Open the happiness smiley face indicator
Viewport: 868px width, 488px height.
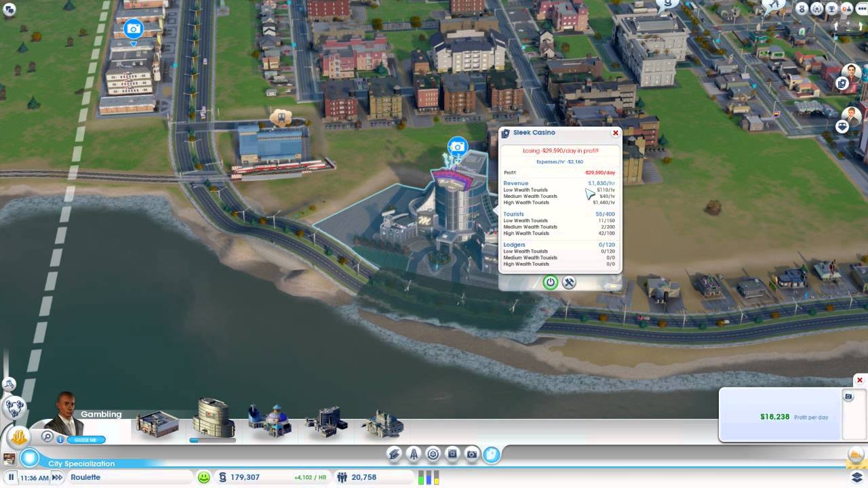click(x=203, y=477)
